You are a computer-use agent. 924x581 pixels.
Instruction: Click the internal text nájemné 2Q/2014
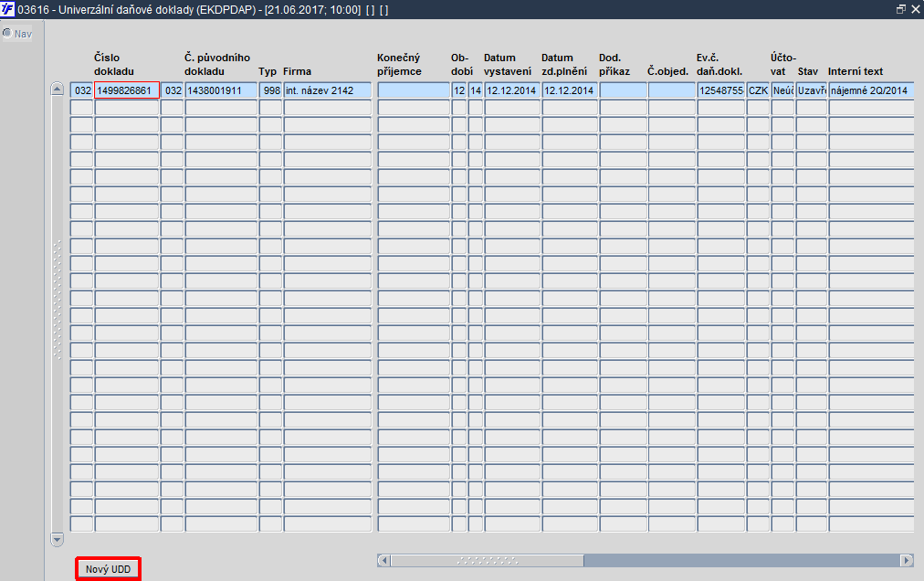tap(872, 90)
